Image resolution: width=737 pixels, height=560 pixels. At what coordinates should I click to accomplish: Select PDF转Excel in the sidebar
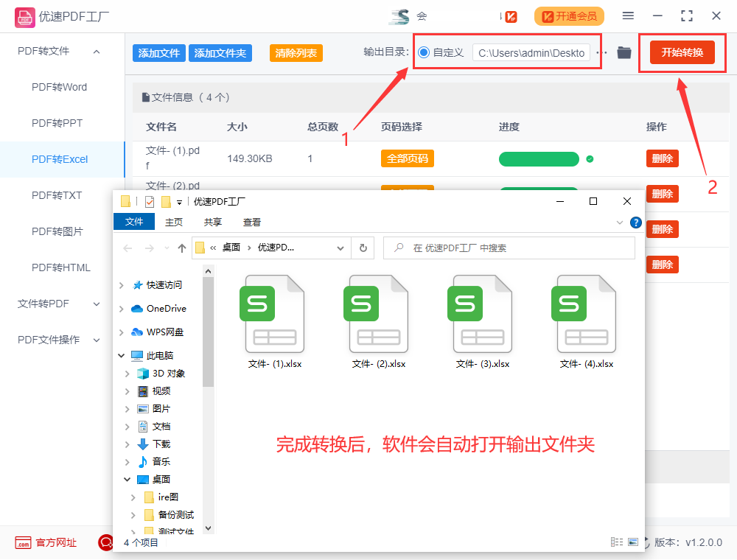tap(62, 159)
